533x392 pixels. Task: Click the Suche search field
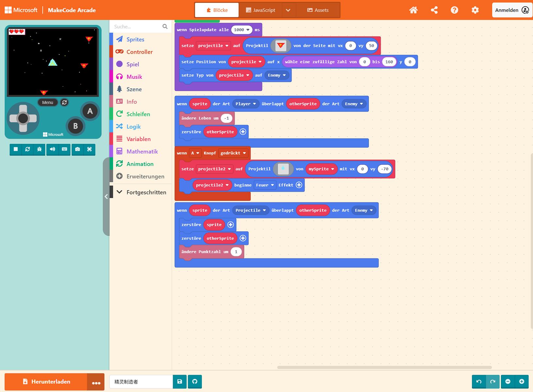pyautogui.click(x=137, y=27)
